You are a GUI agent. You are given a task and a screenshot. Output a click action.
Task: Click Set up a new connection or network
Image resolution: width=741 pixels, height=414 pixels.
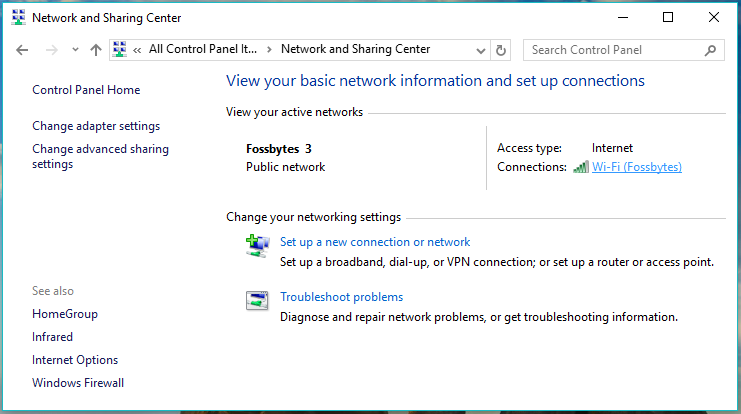(375, 242)
